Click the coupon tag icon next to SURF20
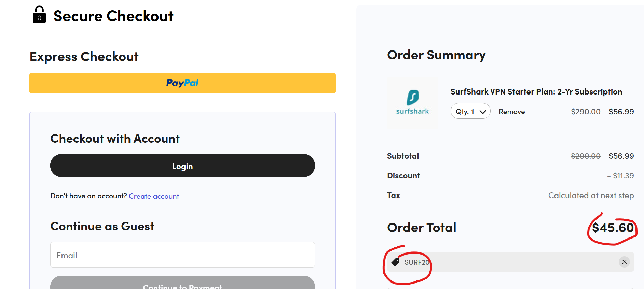Viewport: 644px width, 289px height. [x=396, y=262]
